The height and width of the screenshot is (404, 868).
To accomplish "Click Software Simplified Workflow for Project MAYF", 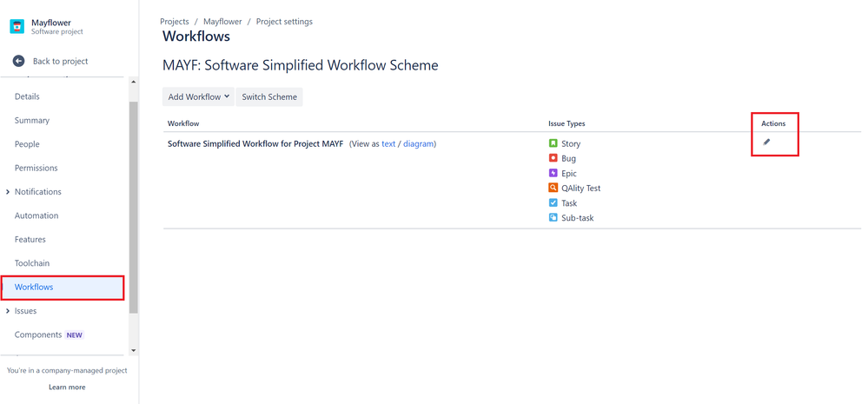I will (255, 144).
